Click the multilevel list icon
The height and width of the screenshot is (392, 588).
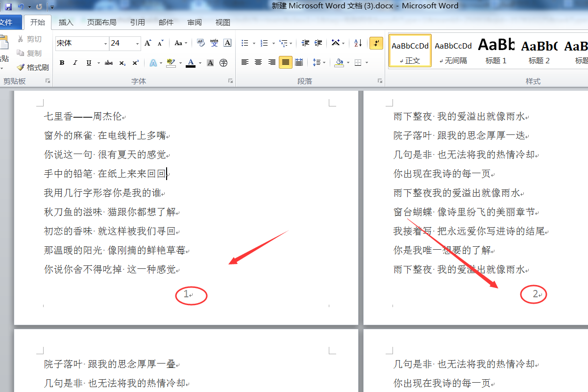283,43
